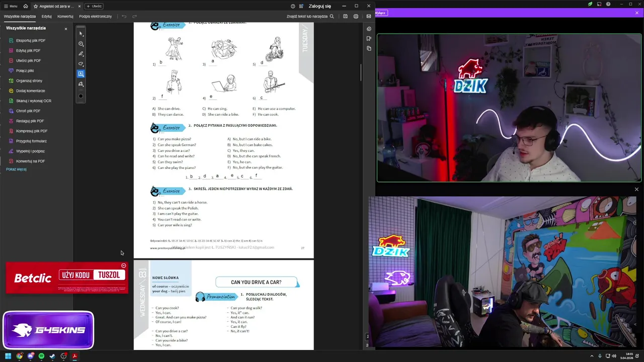Click Zaloguj się sign-in link
This screenshot has height=362, width=644.
320,6
